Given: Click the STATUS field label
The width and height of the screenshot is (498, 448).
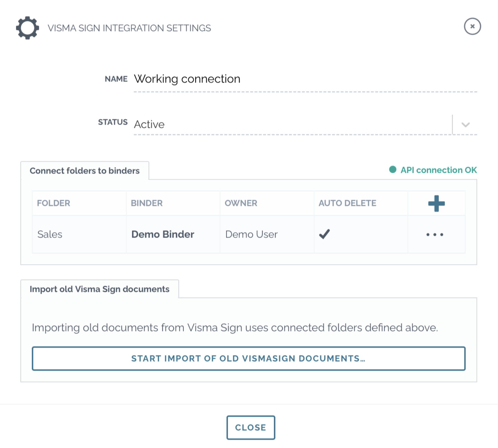Looking at the screenshot, I should click(113, 122).
